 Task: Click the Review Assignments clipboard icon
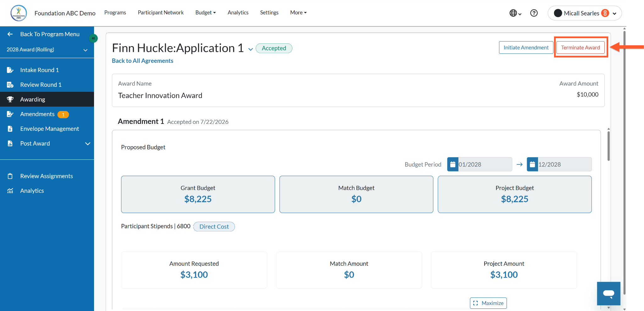[10, 176]
